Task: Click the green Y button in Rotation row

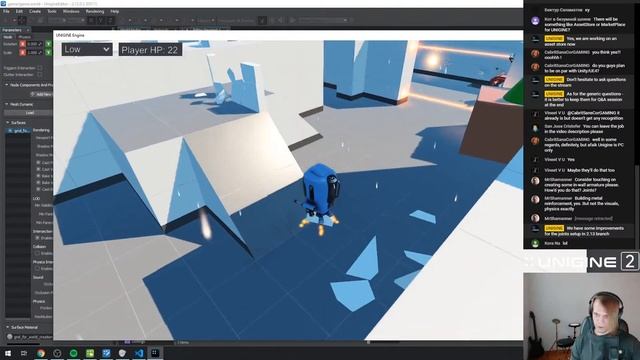Action: [49, 44]
